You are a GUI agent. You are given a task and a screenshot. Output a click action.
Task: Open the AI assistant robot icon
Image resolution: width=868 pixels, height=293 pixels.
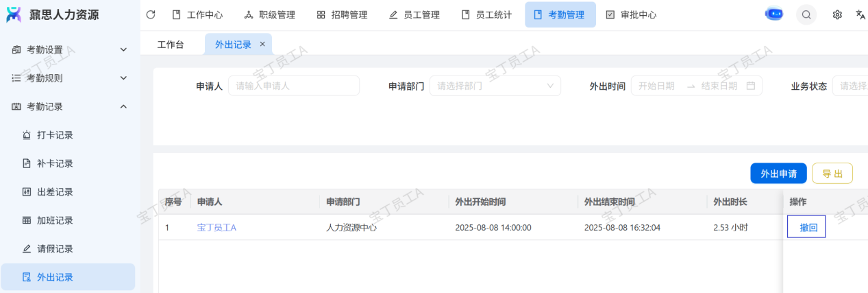[x=774, y=14]
